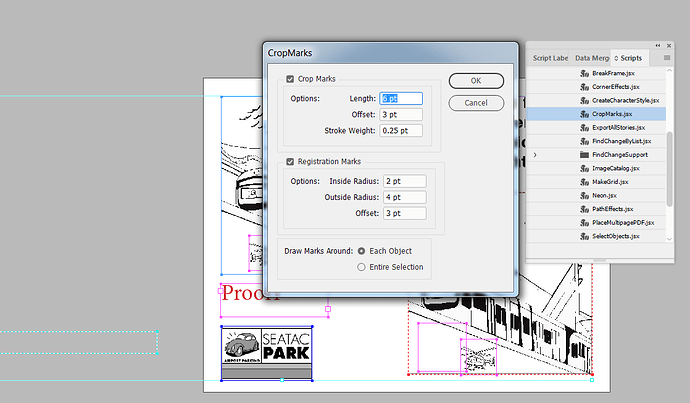Select CornerEffects.jsx in the scripts list
690x403 pixels.
[616, 87]
